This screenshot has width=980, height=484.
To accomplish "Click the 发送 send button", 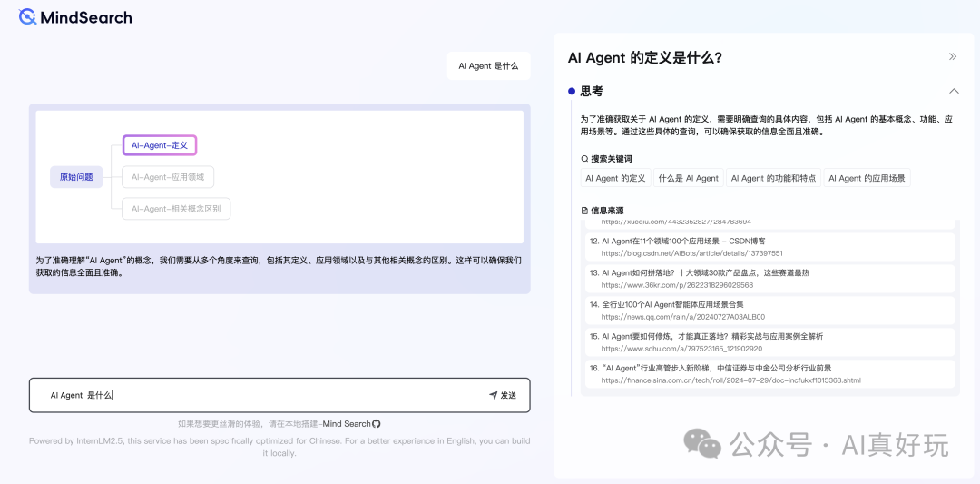I will (x=503, y=395).
